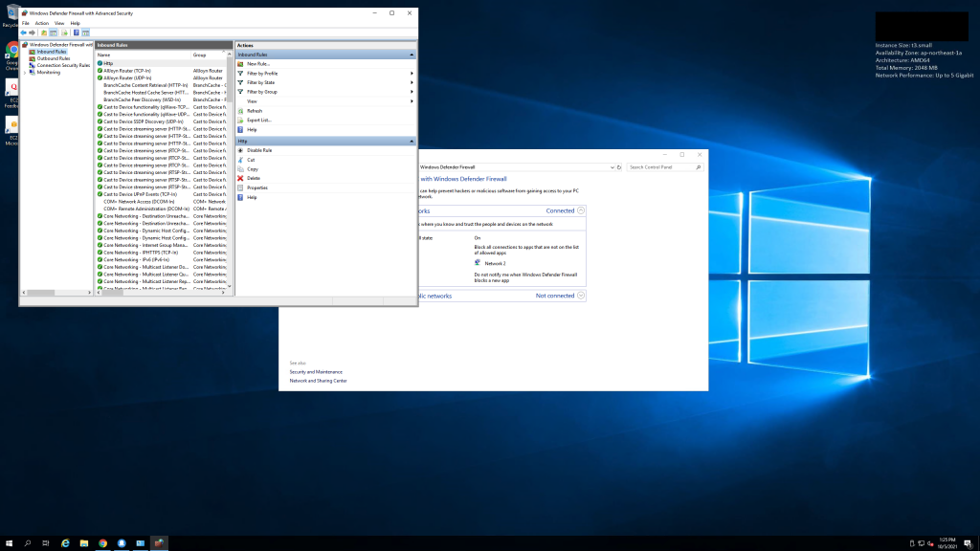Toggle the Show/Hide Action Pane toolbar icon
This screenshot has height=551, width=980.
[x=85, y=33]
